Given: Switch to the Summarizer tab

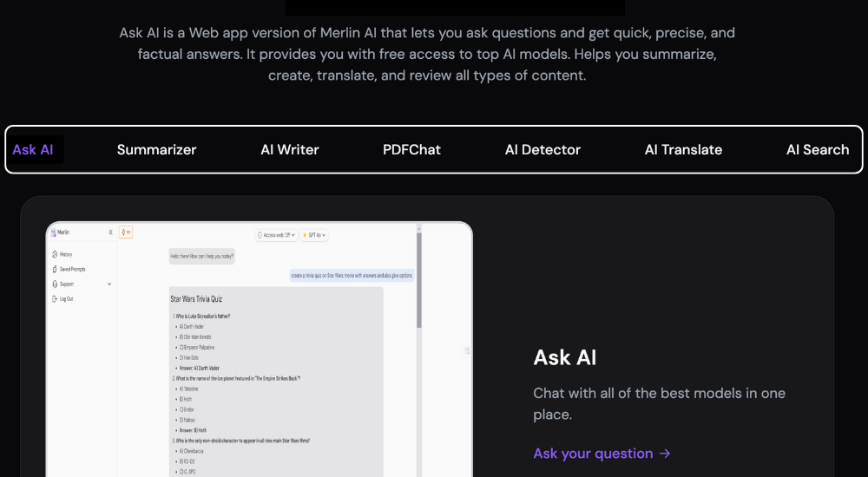Looking at the screenshot, I should 156,150.
